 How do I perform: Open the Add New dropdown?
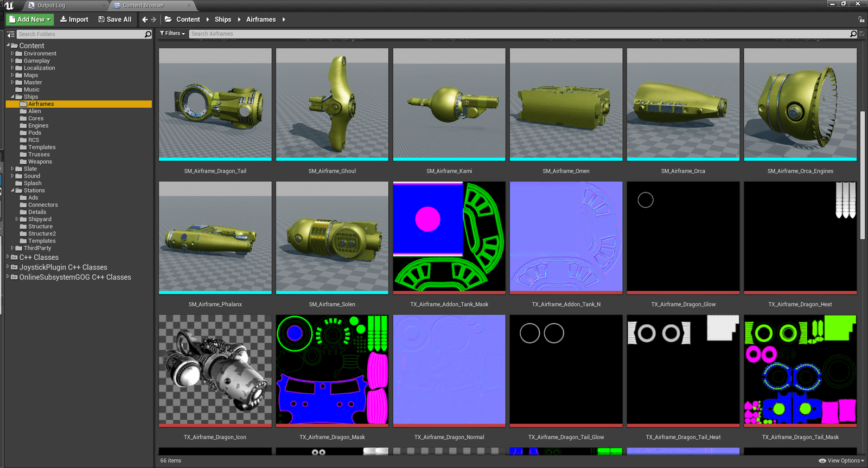(x=30, y=20)
